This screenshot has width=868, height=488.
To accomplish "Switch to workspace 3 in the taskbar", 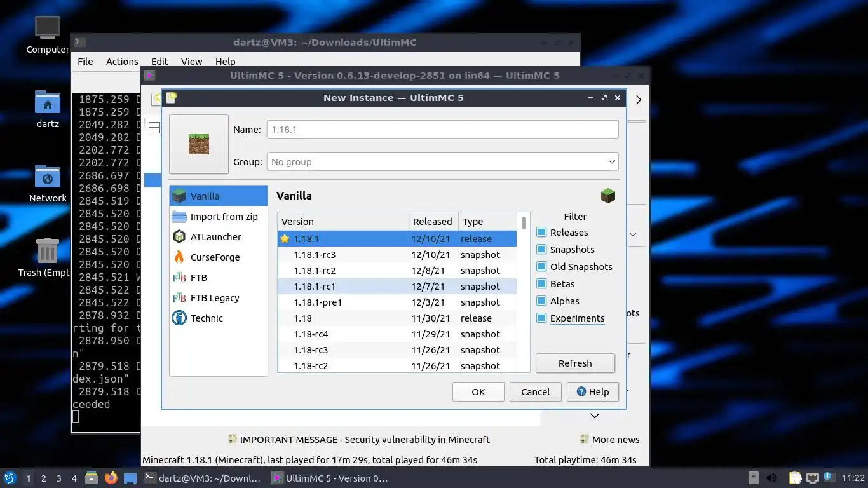I will click(x=59, y=478).
